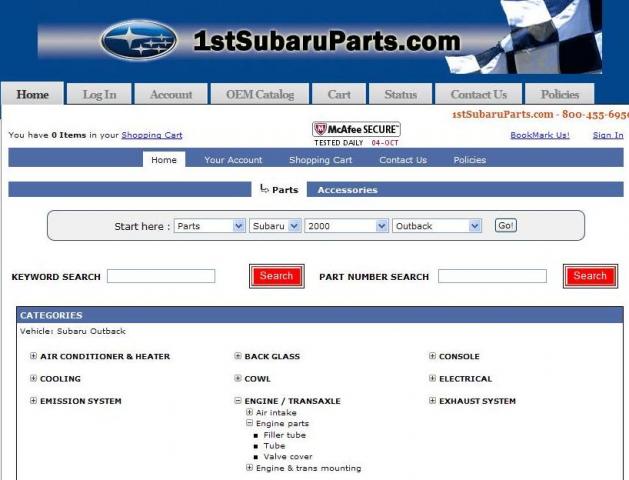Screen dimensions: 629x480
Task: Switch to the Accessories section tab
Action: (347, 190)
